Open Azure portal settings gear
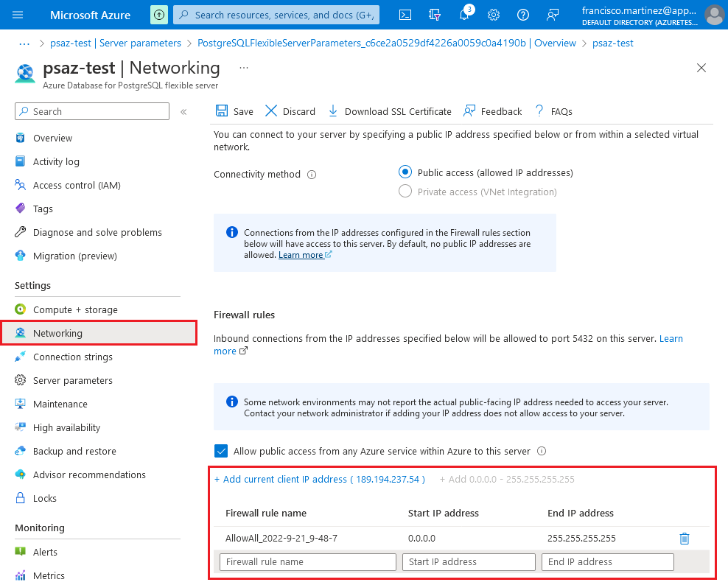 (493, 14)
